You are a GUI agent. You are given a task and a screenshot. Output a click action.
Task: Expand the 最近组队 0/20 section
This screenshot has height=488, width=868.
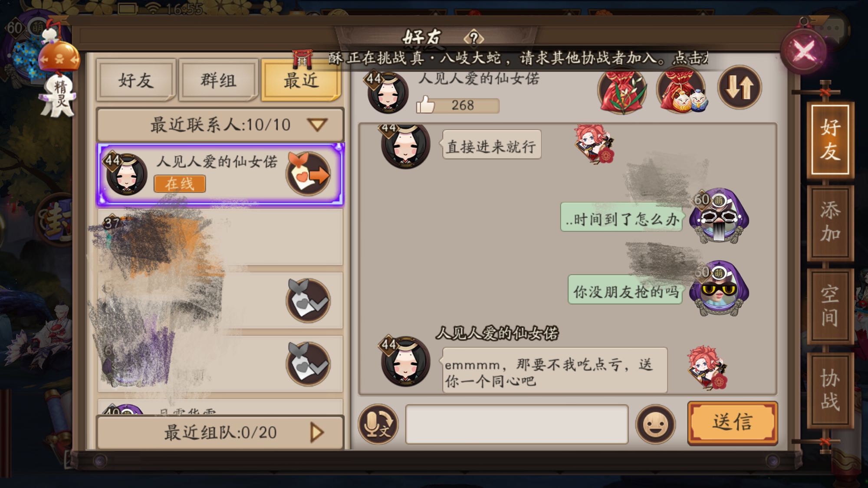(x=220, y=432)
